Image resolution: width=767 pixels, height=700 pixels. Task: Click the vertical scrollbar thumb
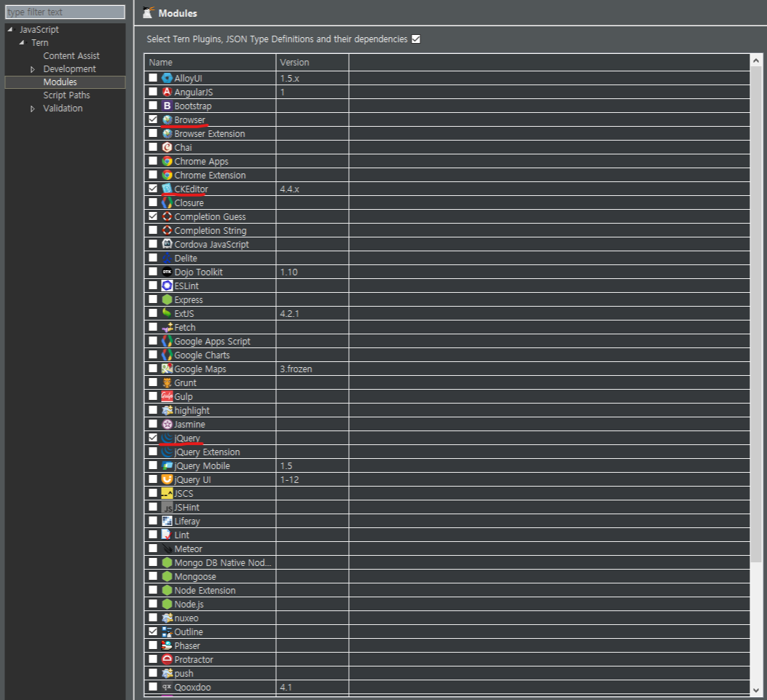(x=756, y=315)
